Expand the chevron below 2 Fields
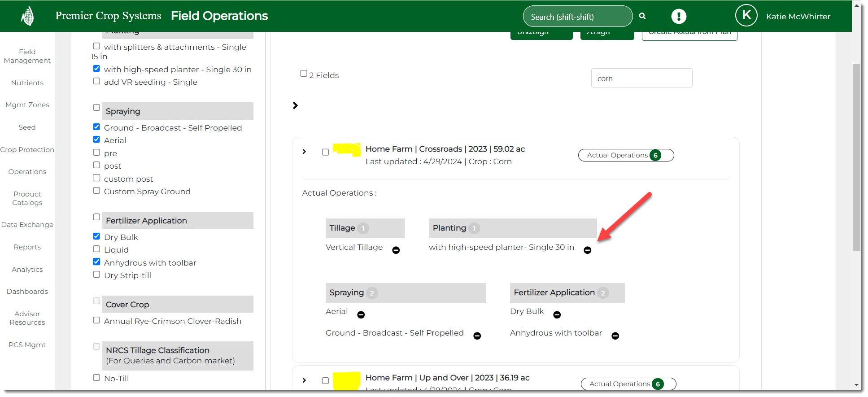Screen dimensions: 868x397 click(x=295, y=105)
